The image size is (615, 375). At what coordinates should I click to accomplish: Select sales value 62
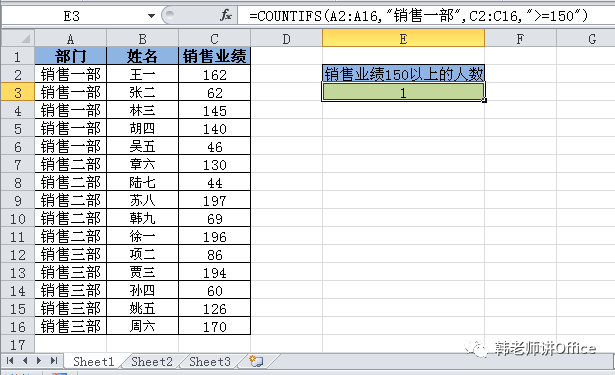pos(214,92)
